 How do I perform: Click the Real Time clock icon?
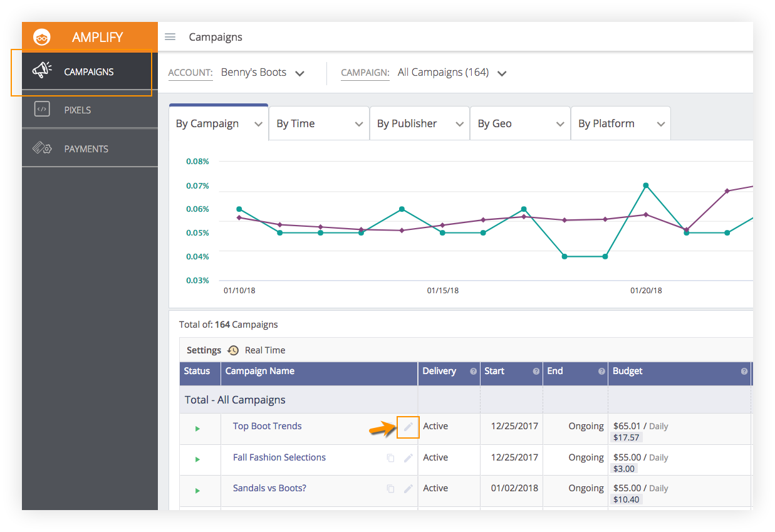(233, 350)
